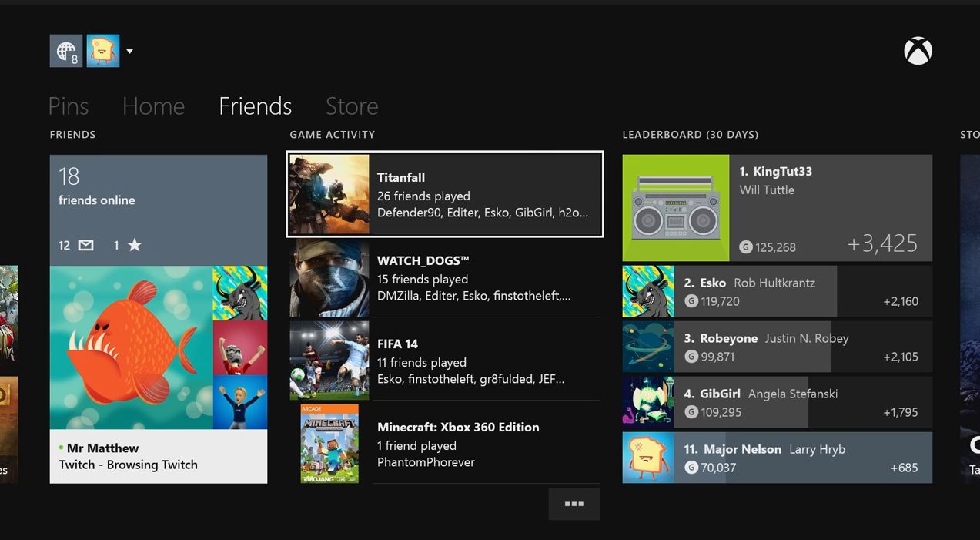Screen dimensions: 980x540
Task: Open Mr Matthew's Twitch activity
Action: tap(159, 456)
